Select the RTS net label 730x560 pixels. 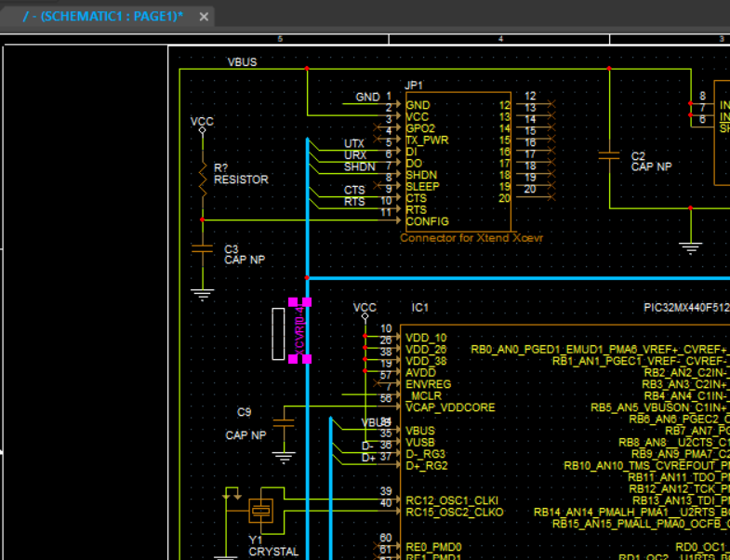coord(354,202)
